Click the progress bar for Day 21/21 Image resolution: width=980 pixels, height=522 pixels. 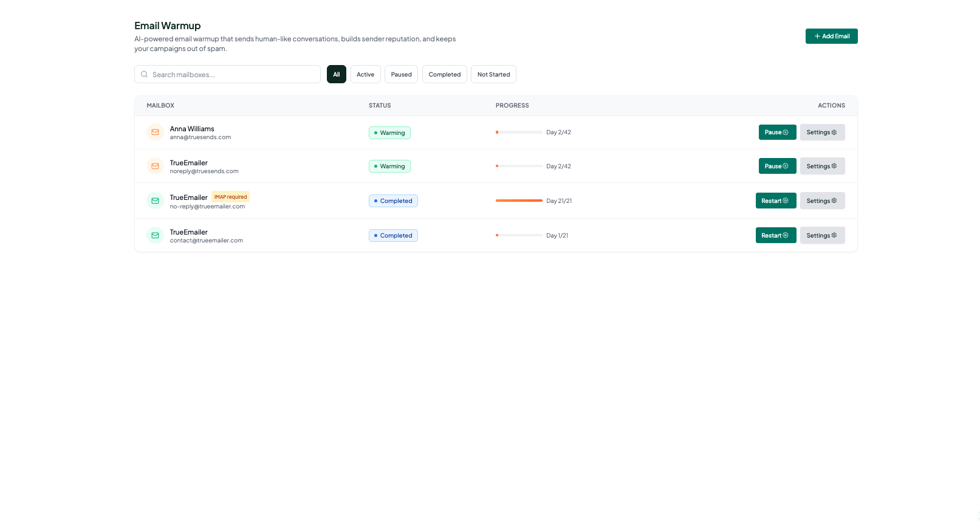click(519, 201)
